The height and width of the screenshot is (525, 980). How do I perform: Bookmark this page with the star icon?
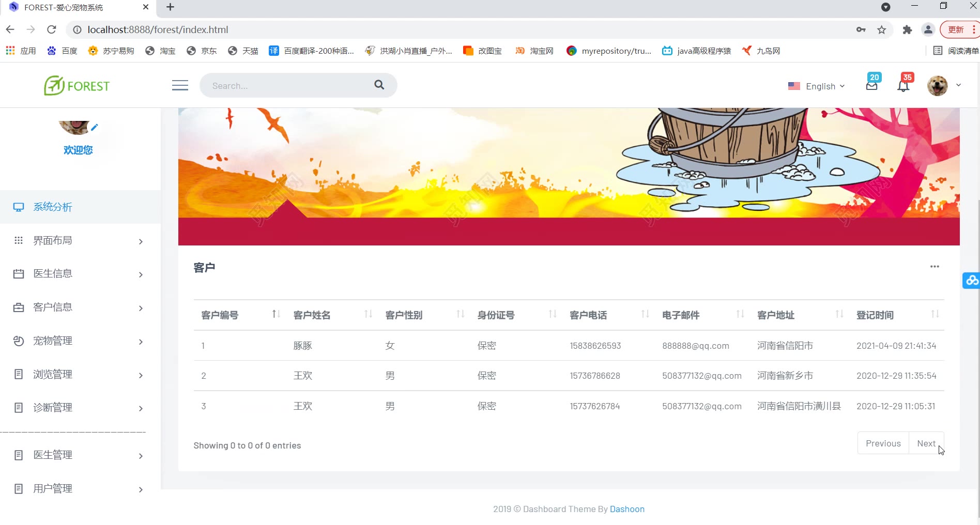pos(882,29)
